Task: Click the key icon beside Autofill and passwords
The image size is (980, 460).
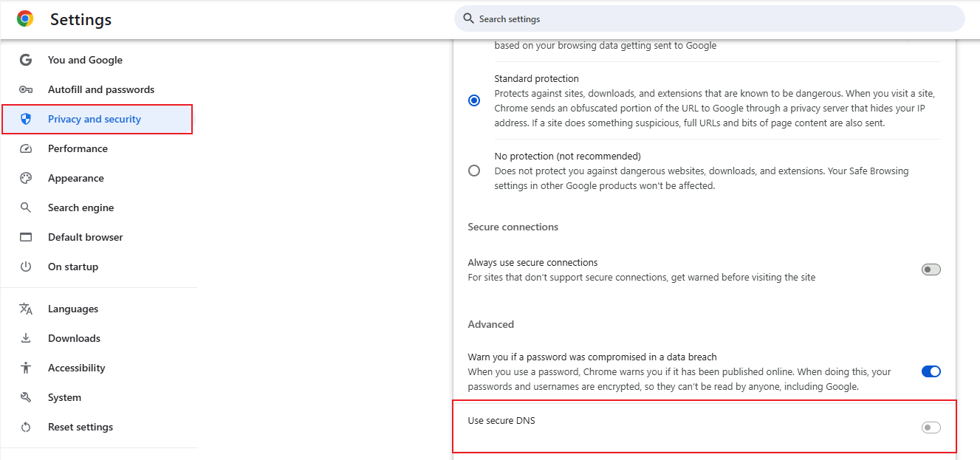Action: coord(26,89)
